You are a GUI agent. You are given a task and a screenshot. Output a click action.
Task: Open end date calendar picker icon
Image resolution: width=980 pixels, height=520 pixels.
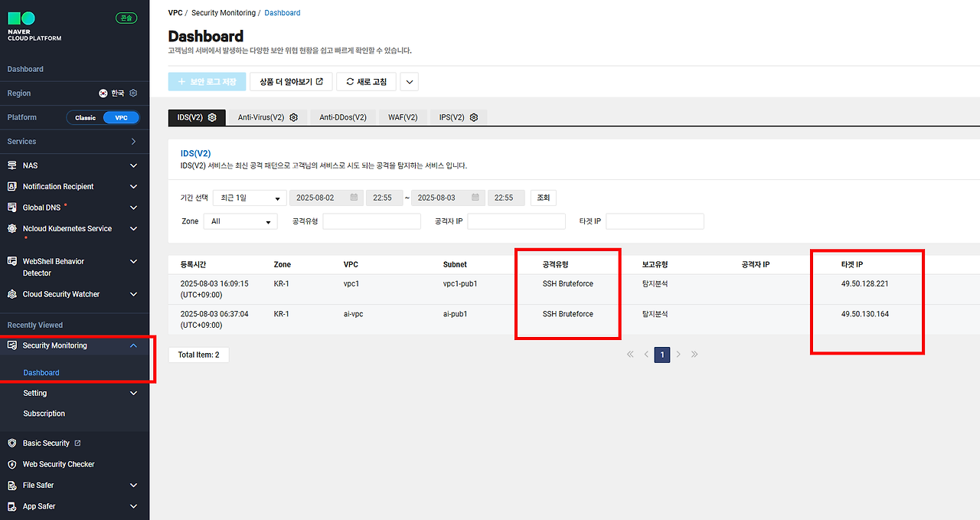[x=475, y=198]
